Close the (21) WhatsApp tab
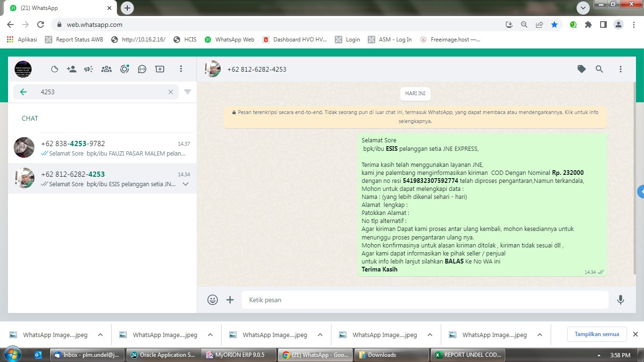The width and height of the screenshot is (644, 362). point(109,8)
